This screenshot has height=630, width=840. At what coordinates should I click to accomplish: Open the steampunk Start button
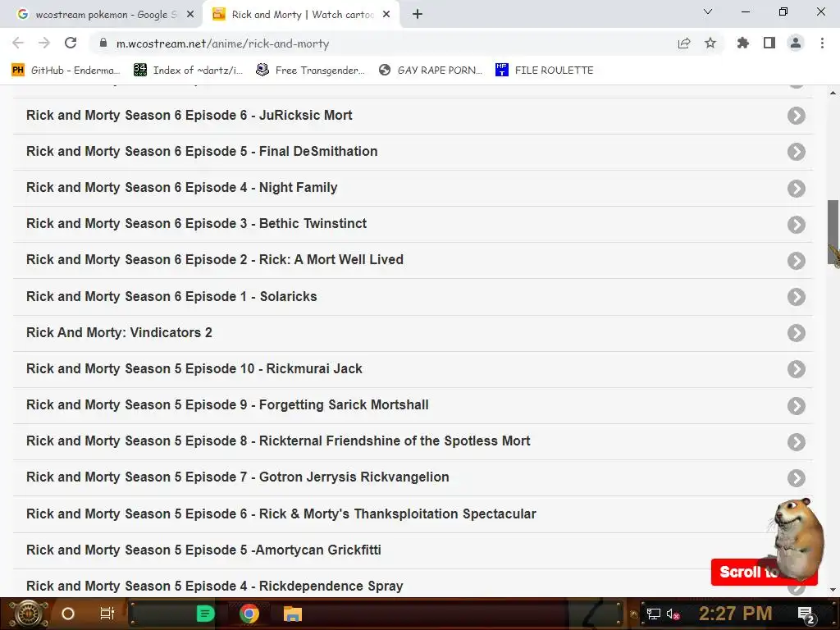pos(27,614)
